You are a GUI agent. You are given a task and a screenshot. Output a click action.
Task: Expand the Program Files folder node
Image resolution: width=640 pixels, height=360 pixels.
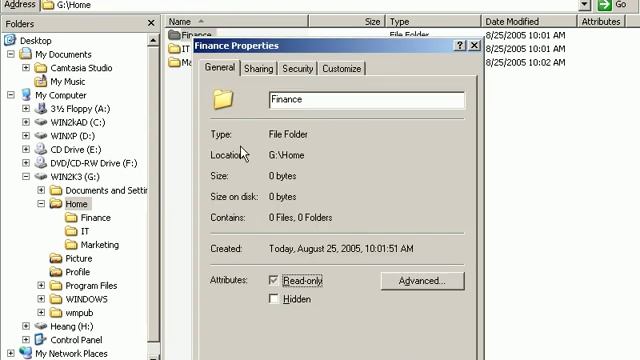(x=41, y=285)
